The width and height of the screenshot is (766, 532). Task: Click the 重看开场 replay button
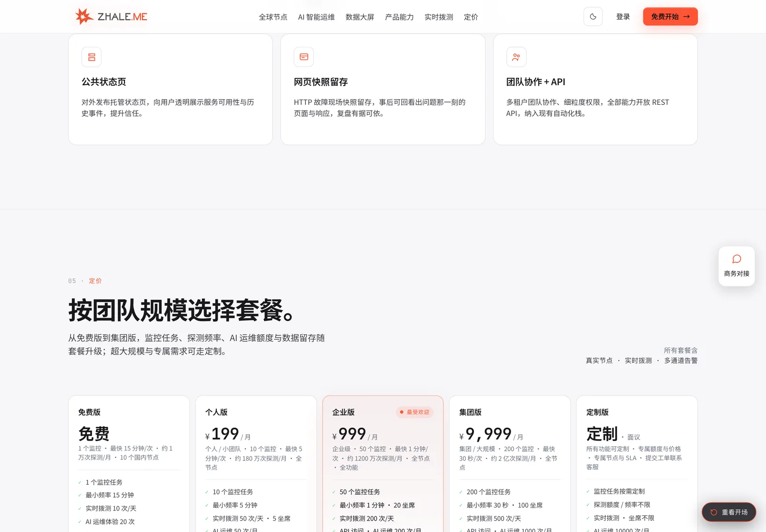point(729,512)
